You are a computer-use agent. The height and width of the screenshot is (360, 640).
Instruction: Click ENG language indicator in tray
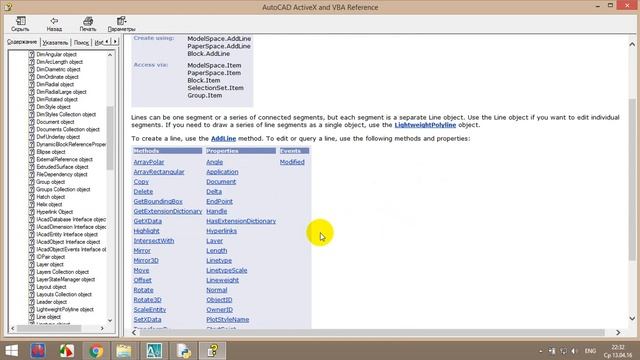click(590, 351)
